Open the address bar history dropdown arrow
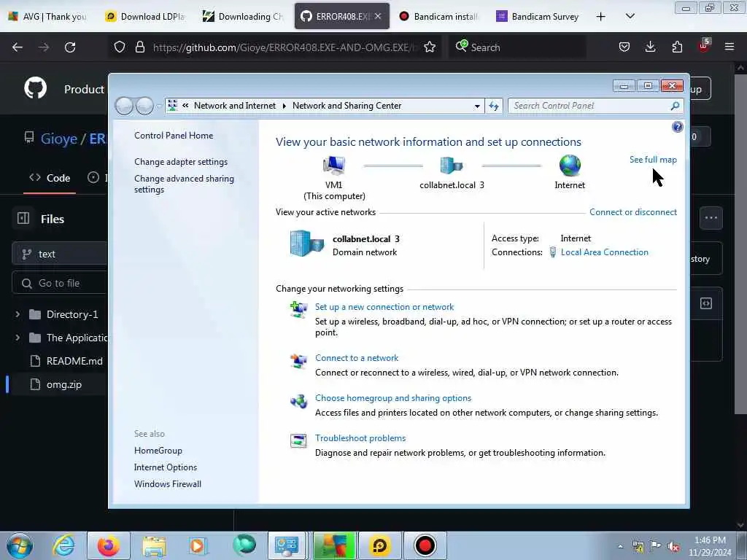 click(477, 106)
